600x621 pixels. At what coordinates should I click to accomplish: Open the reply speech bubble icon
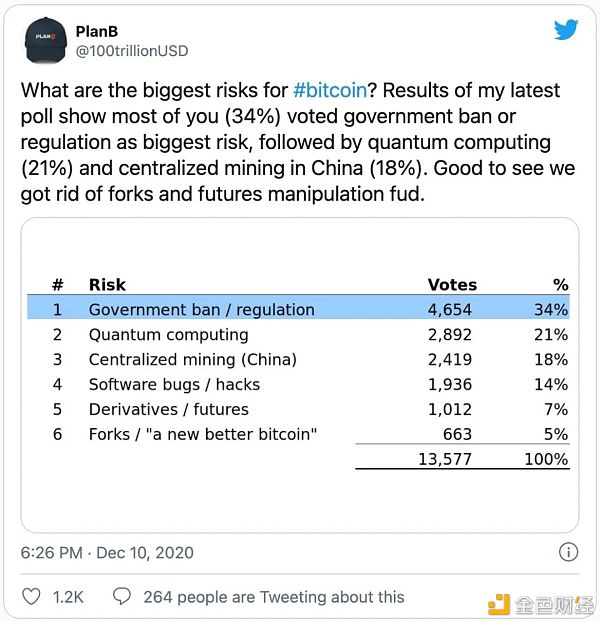coord(122,596)
